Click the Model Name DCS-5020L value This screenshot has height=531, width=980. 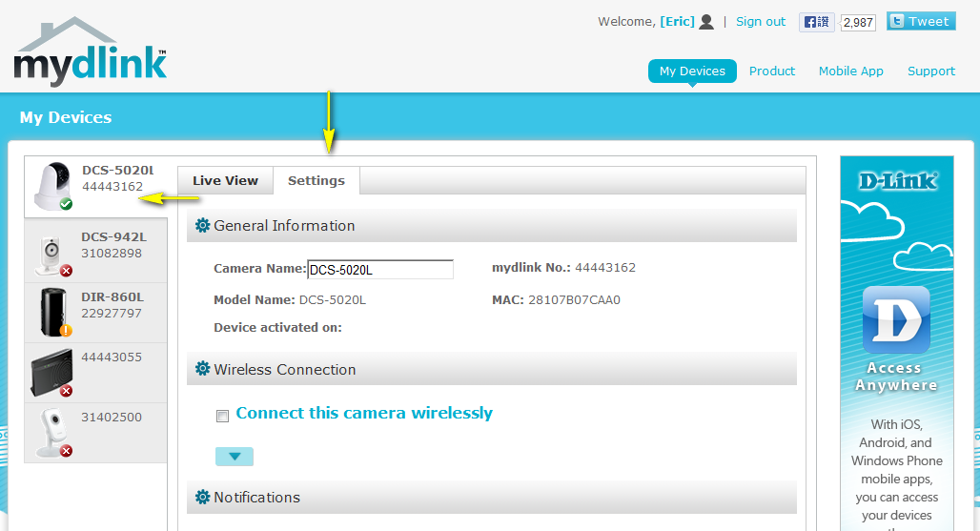(333, 300)
